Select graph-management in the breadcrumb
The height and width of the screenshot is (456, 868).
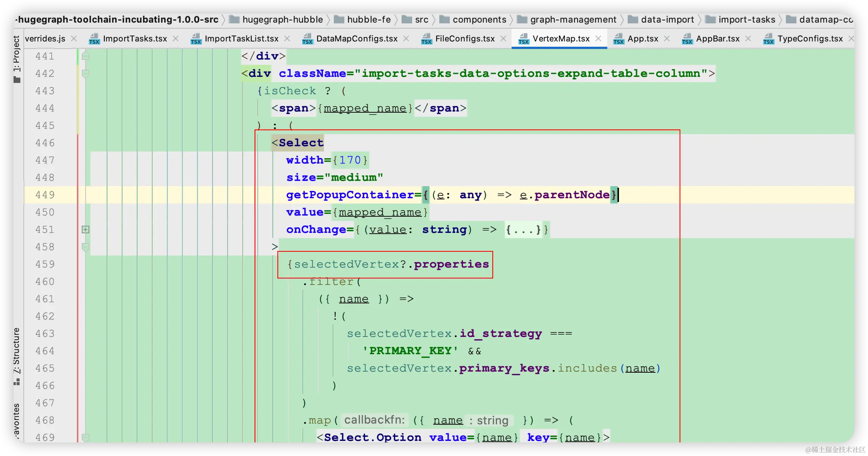click(x=573, y=20)
